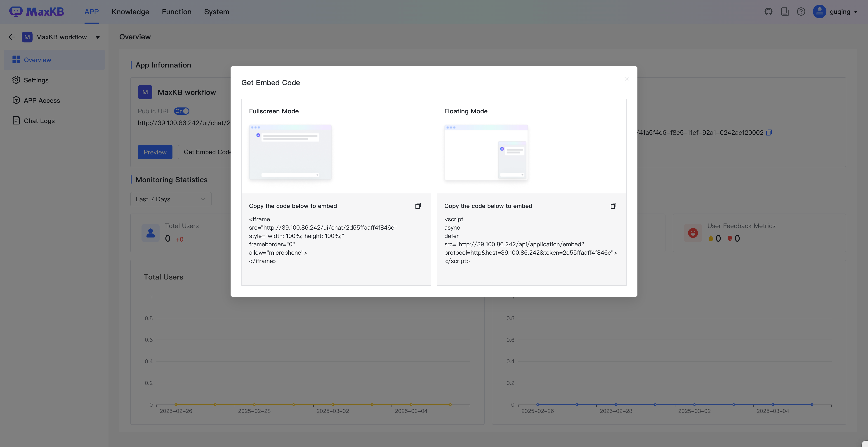Close the Get Embed Code dialog
868x447 pixels.
[x=626, y=79]
